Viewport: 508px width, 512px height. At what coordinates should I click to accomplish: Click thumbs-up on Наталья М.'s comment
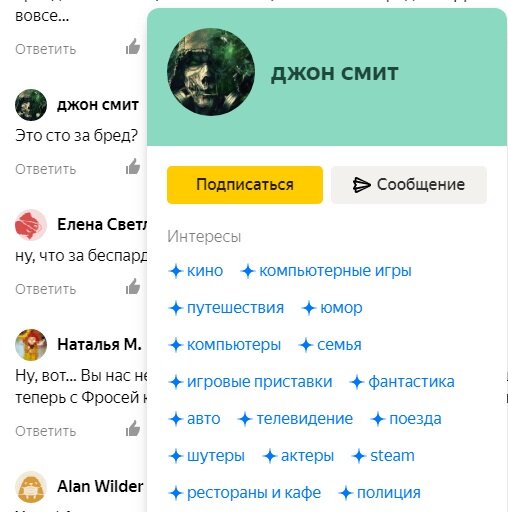point(133,428)
